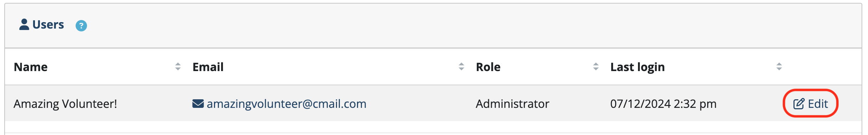Viewport: 868px width, 135px height.
Task: Sort table by the Last login header label
Action: (638, 67)
